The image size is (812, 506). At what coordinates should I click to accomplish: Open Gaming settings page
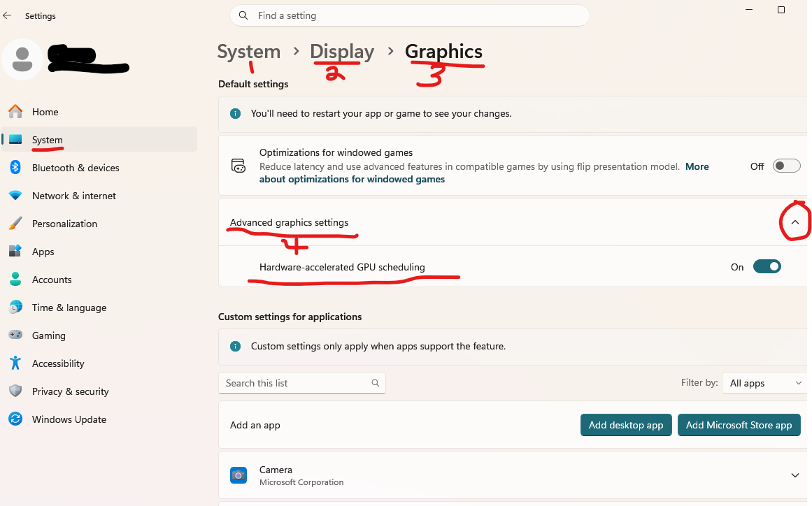point(99,335)
